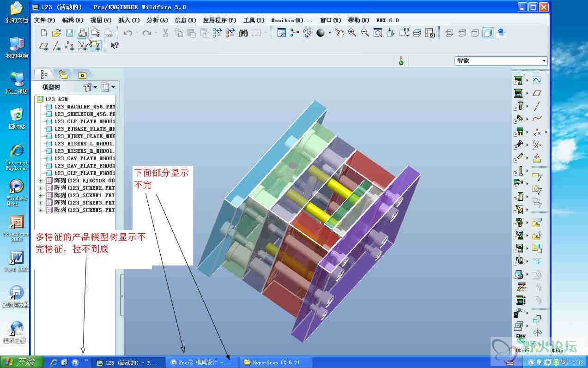Viewport: 588px width, 368px height.
Task: Select 123.ASM root in model tree
Action: coord(53,99)
